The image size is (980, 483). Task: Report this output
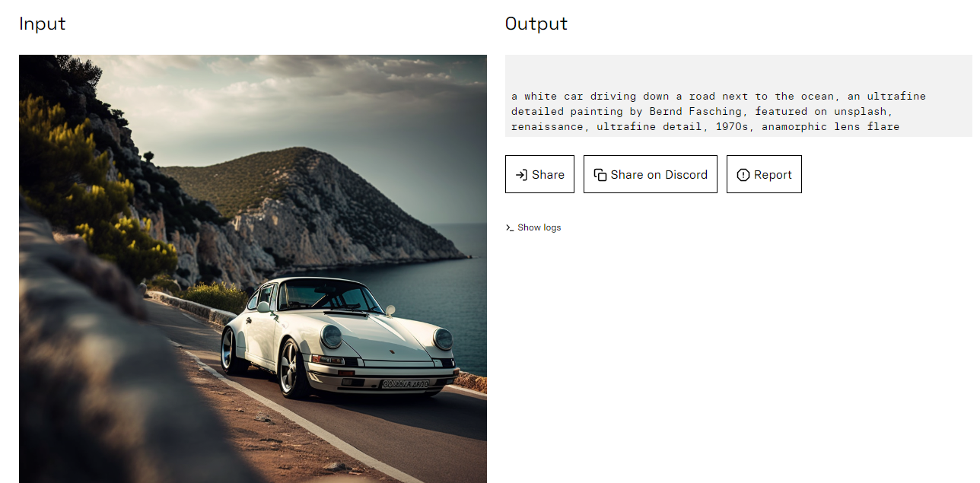764,174
